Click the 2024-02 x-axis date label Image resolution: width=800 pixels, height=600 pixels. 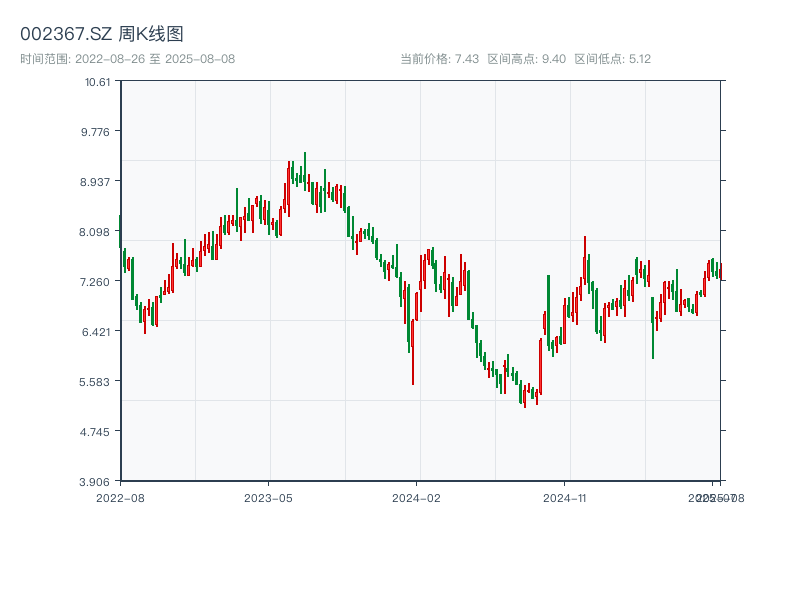[416, 497]
